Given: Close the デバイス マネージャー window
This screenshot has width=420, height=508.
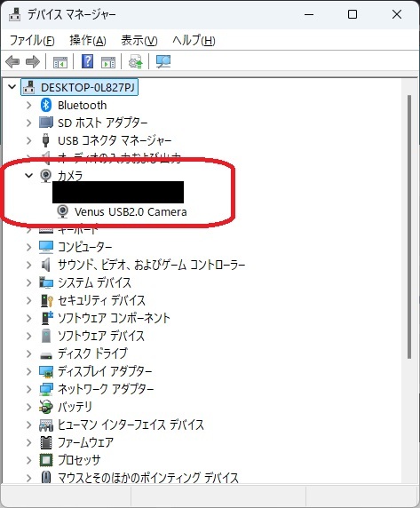Looking at the screenshot, I should coord(397,14).
